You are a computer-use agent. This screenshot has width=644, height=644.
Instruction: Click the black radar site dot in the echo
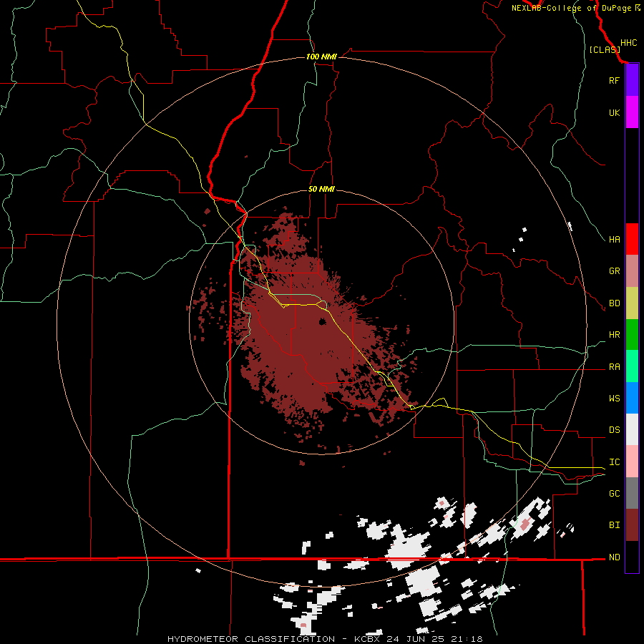pyautogui.click(x=323, y=321)
